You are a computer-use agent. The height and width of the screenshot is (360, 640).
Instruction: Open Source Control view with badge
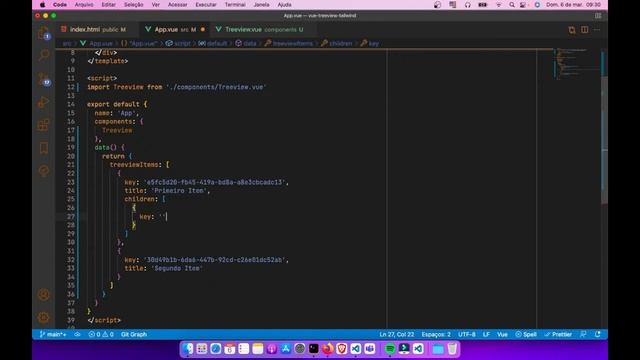(44, 78)
